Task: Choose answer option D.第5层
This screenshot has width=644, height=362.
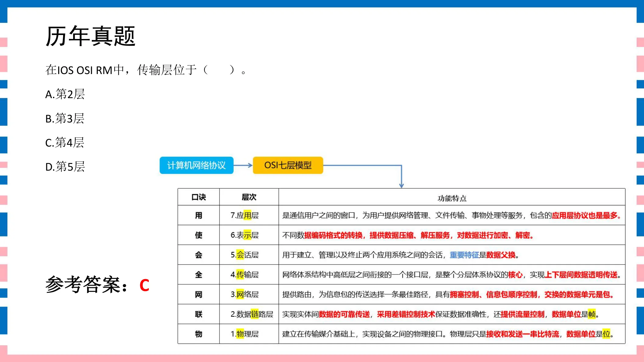Action: 65,167
